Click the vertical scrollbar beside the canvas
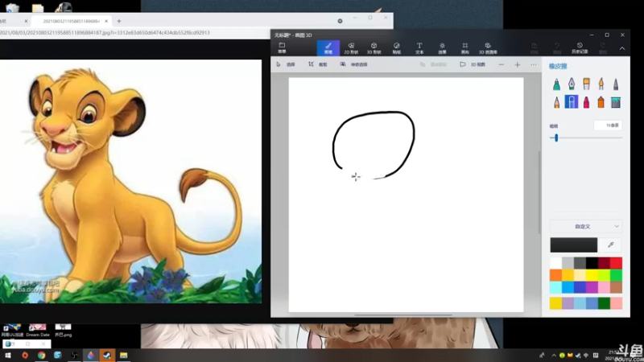This screenshot has height=362, width=644. point(539,192)
